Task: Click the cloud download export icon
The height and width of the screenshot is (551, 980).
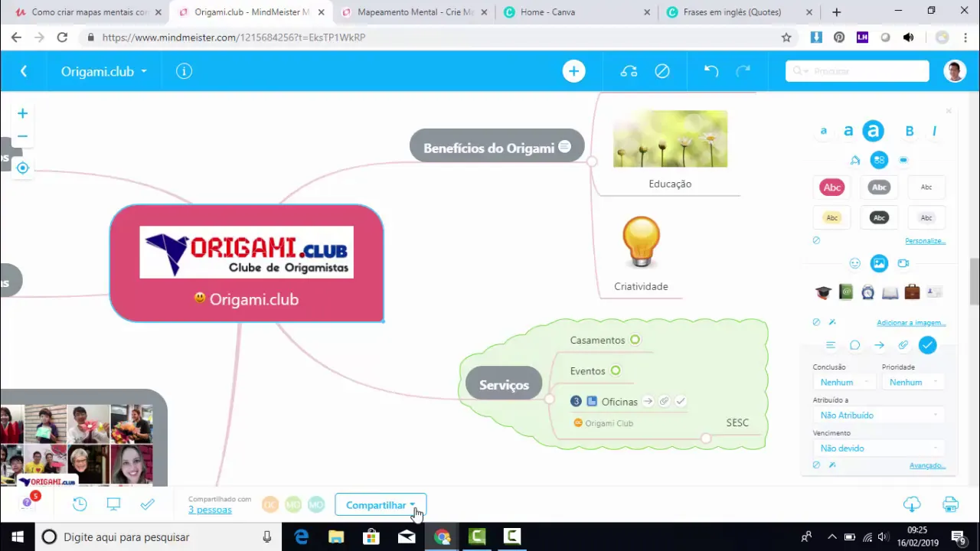Action: pyautogui.click(x=912, y=504)
